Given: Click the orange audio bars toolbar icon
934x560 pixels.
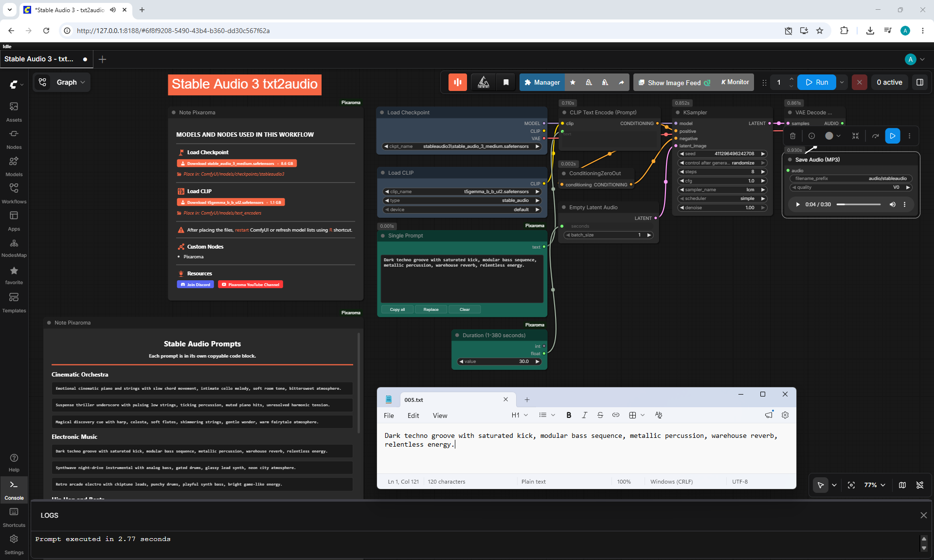Looking at the screenshot, I should (x=458, y=82).
